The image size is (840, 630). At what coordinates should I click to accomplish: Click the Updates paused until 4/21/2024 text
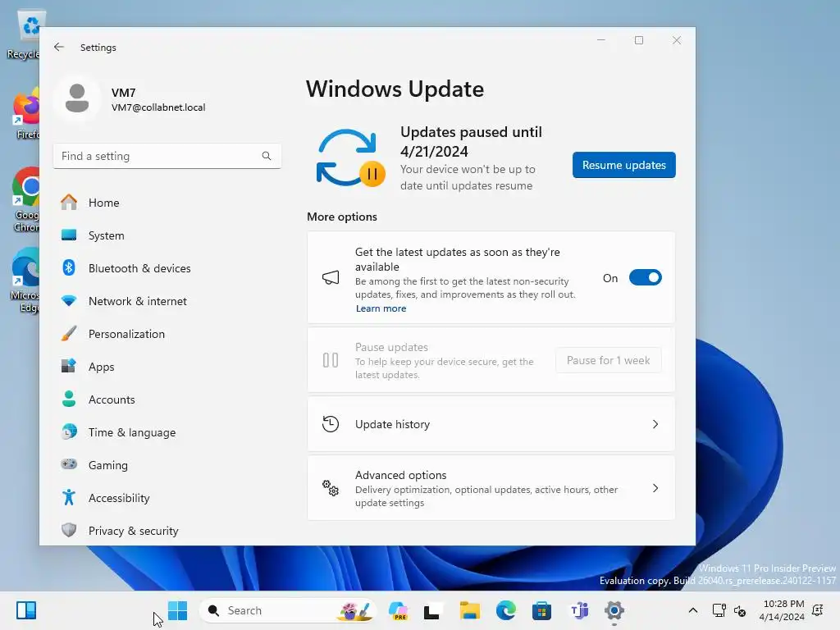(x=471, y=141)
